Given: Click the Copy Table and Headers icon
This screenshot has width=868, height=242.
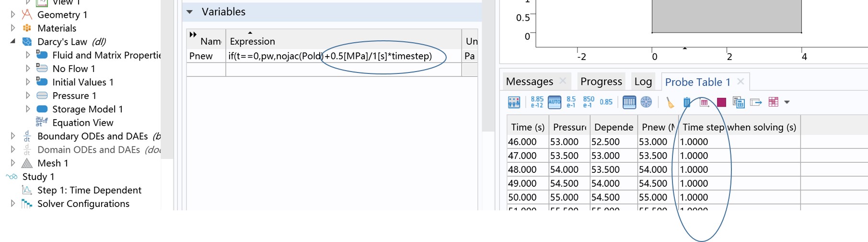Looking at the screenshot, I should (x=739, y=102).
